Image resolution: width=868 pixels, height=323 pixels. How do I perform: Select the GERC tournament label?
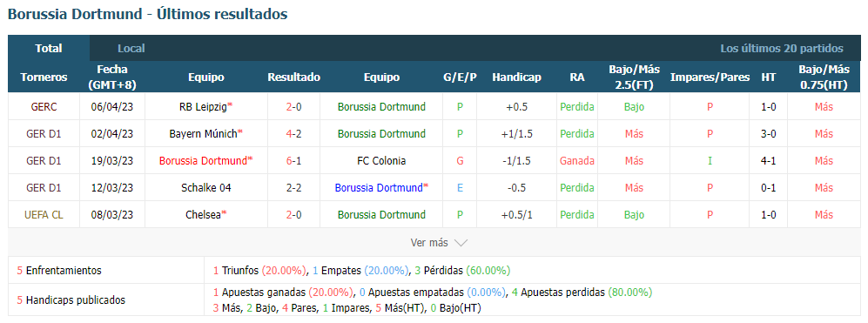[44, 107]
